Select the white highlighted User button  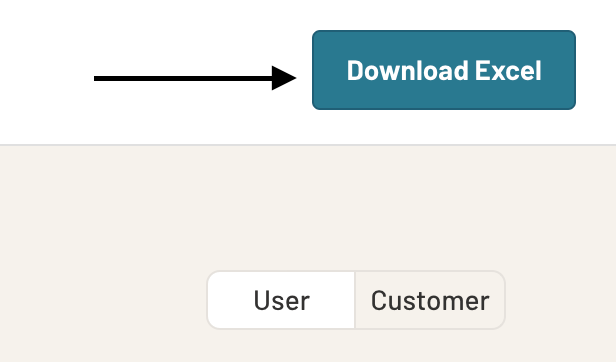coord(281,300)
